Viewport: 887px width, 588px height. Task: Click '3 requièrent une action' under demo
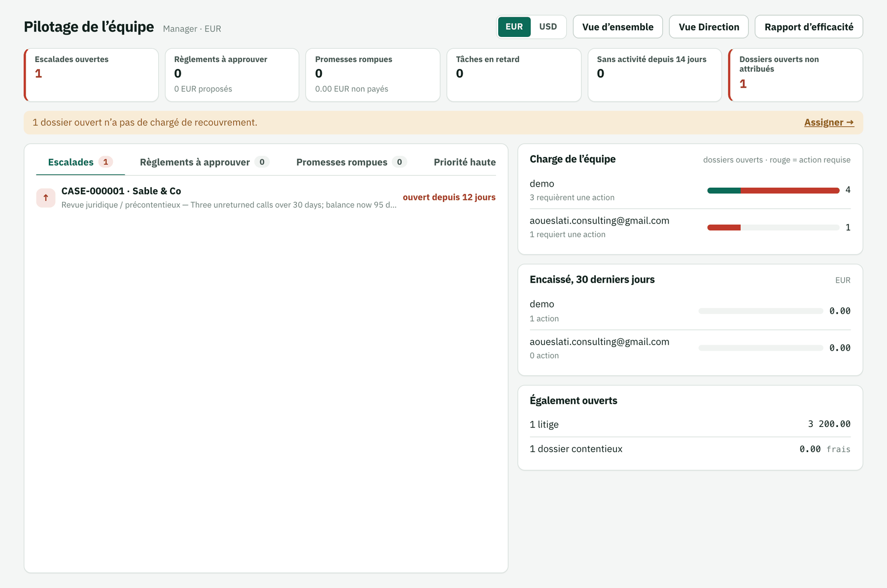coord(572,197)
